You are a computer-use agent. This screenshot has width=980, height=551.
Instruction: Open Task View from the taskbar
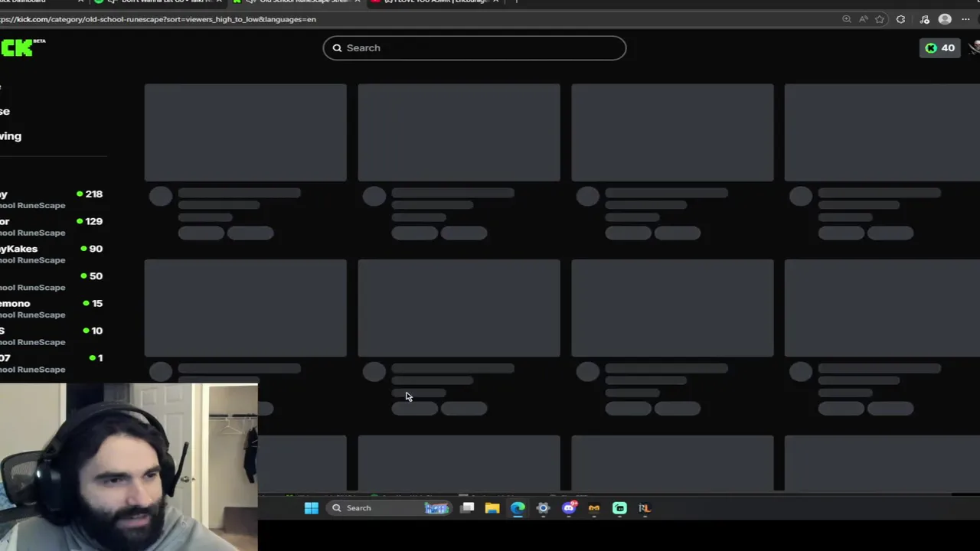[468, 508]
